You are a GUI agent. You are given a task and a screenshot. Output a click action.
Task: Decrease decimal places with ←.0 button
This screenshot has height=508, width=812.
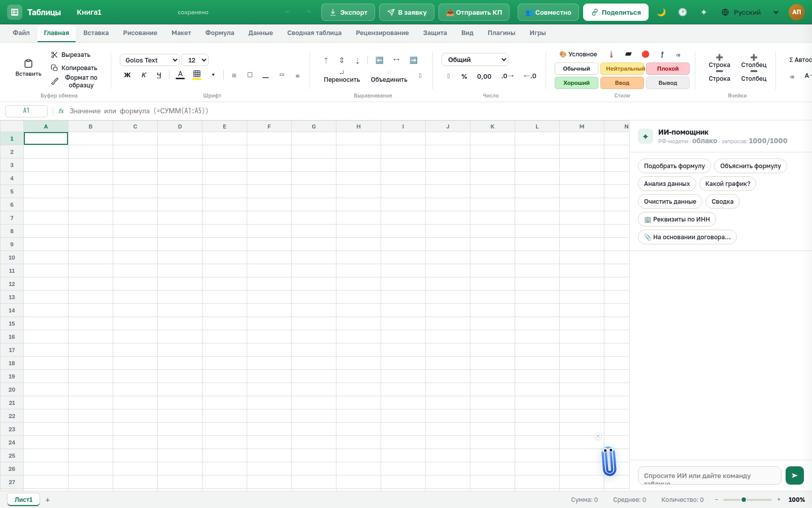530,76
